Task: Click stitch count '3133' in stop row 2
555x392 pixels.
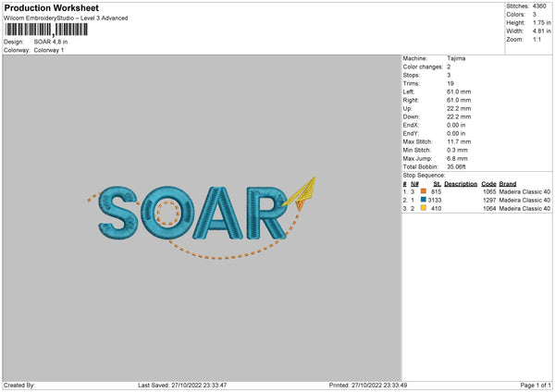Action: coord(435,201)
